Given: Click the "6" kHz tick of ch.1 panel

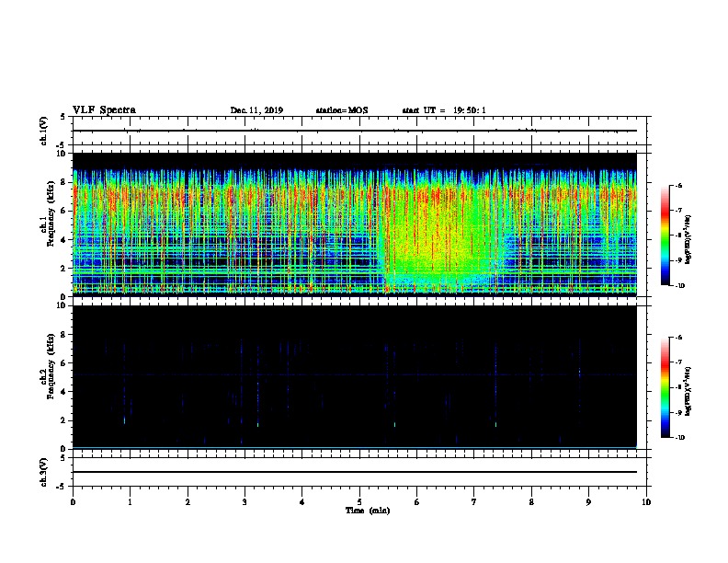Looking at the screenshot, I should [64, 211].
